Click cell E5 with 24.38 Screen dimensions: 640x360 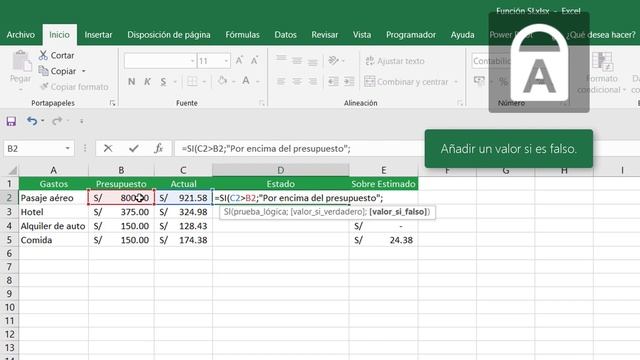tap(383, 240)
